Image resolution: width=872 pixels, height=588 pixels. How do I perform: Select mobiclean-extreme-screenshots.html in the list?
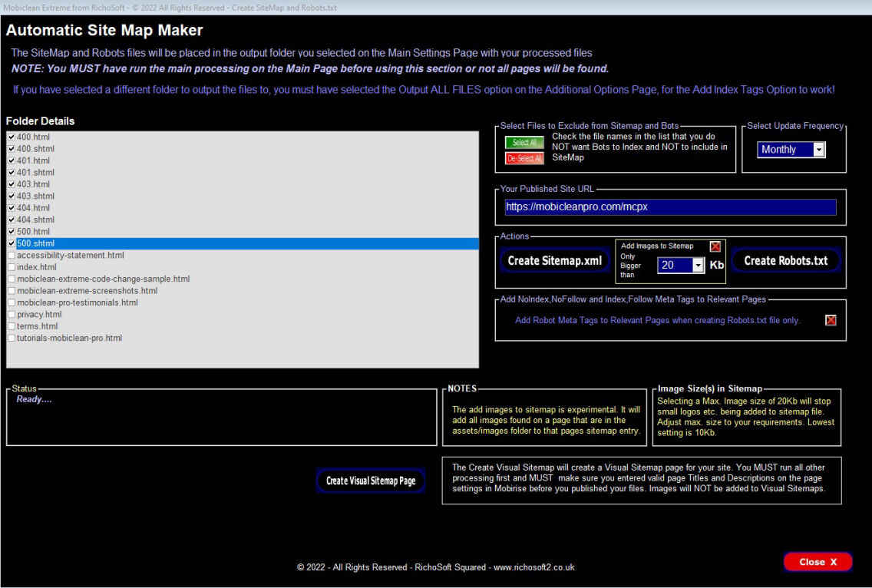88,291
